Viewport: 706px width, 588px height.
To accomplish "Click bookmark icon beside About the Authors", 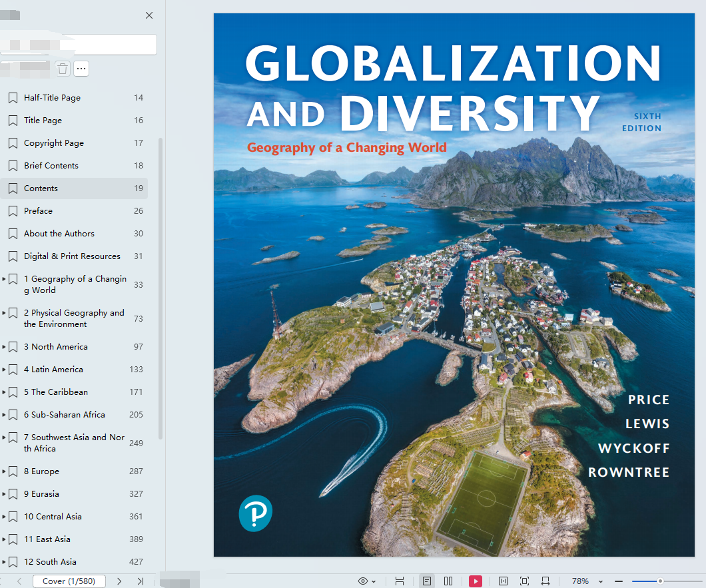I will tap(13, 234).
